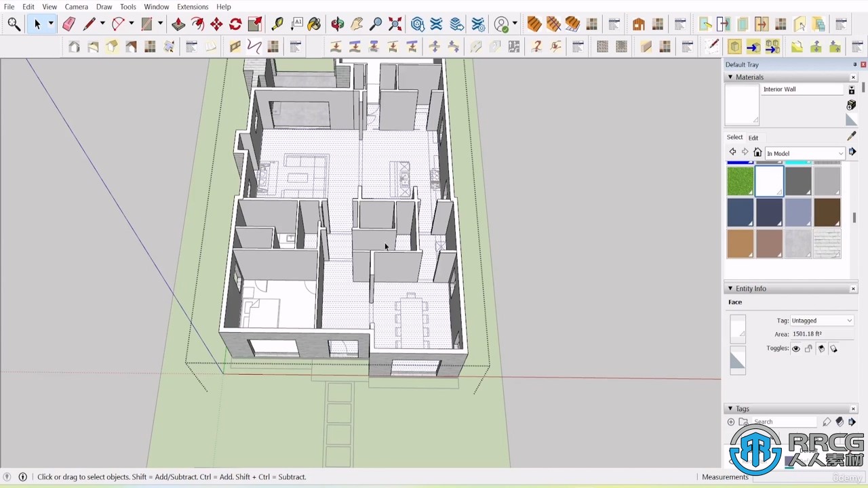Select the Tape Measure tool

(x=277, y=24)
